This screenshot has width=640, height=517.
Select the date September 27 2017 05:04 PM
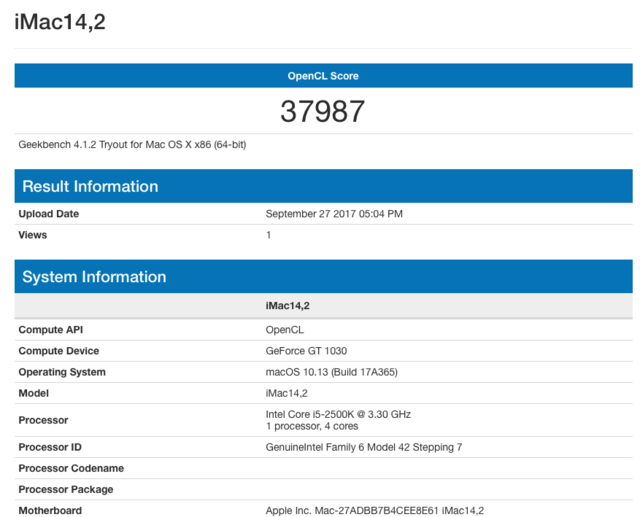click(334, 214)
